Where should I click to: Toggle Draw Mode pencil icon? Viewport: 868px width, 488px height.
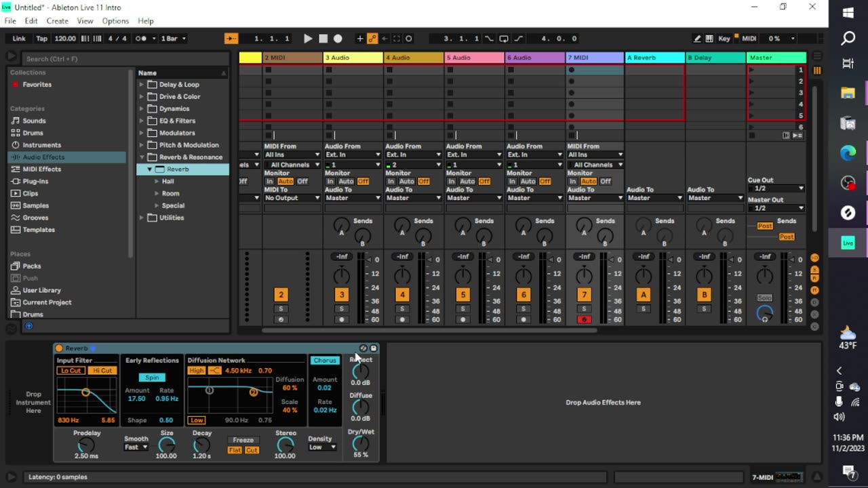pos(696,39)
